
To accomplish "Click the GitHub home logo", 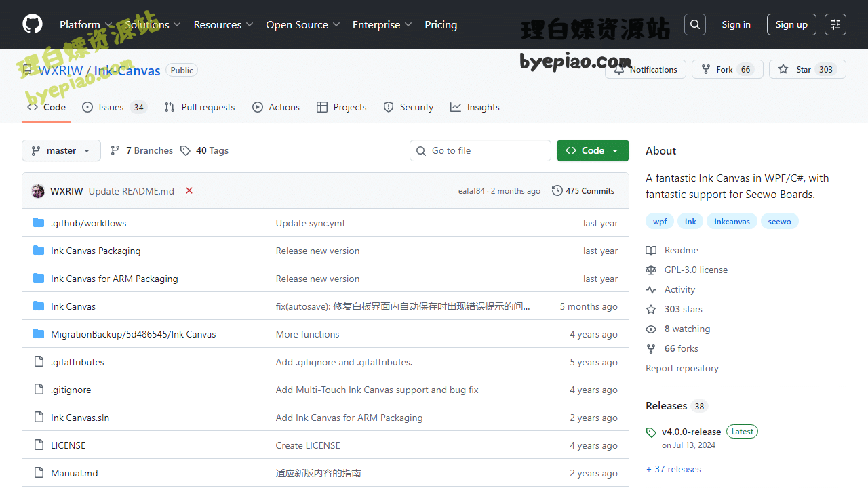I will pyautogui.click(x=32, y=24).
